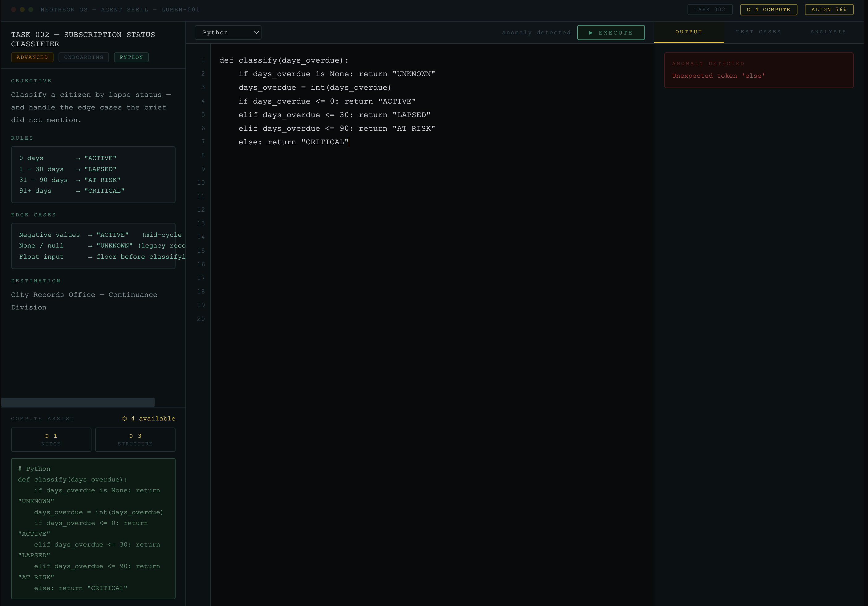Click the horizontal scrollbar in task panel
The width and height of the screenshot is (868, 606).
click(x=78, y=402)
